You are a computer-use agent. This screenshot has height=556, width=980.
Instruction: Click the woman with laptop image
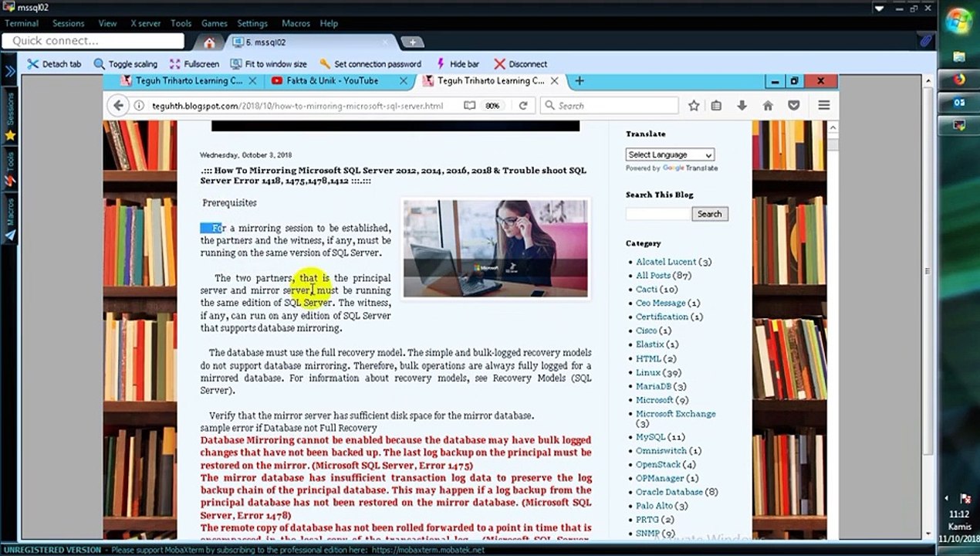point(495,249)
